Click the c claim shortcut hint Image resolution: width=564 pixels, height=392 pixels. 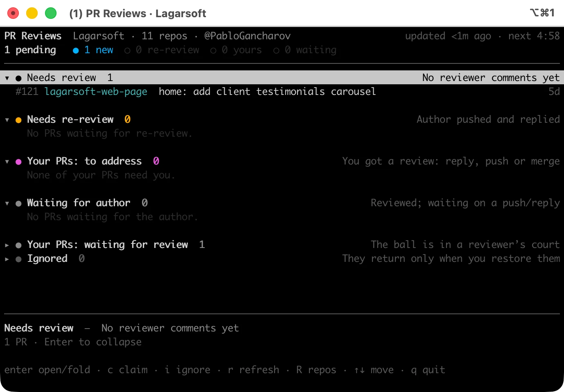point(127,370)
